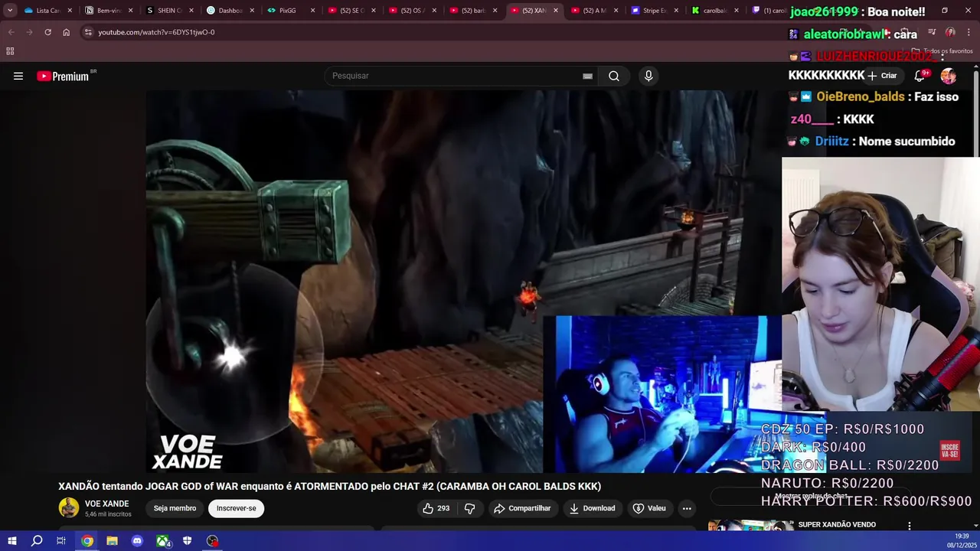The height and width of the screenshot is (551, 980).
Task: Open OBS Studio from the taskbar
Action: click(x=212, y=541)
